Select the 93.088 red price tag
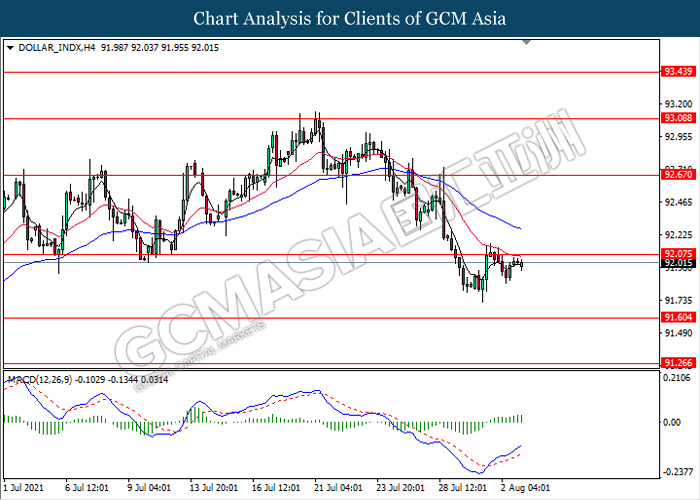 pyautogui.click(x=679, y=118)
